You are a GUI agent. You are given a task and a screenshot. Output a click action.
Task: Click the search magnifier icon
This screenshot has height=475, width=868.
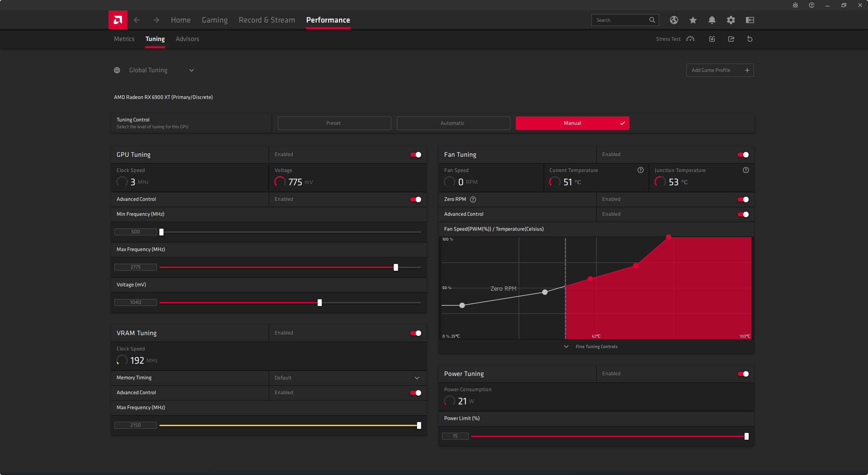(652, 20)
